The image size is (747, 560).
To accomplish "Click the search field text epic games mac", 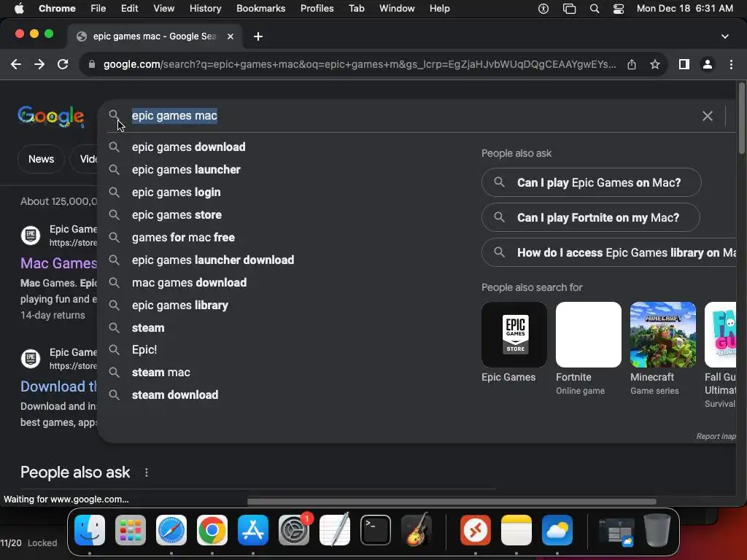I will pyautogui.click(x=174, y=116).
